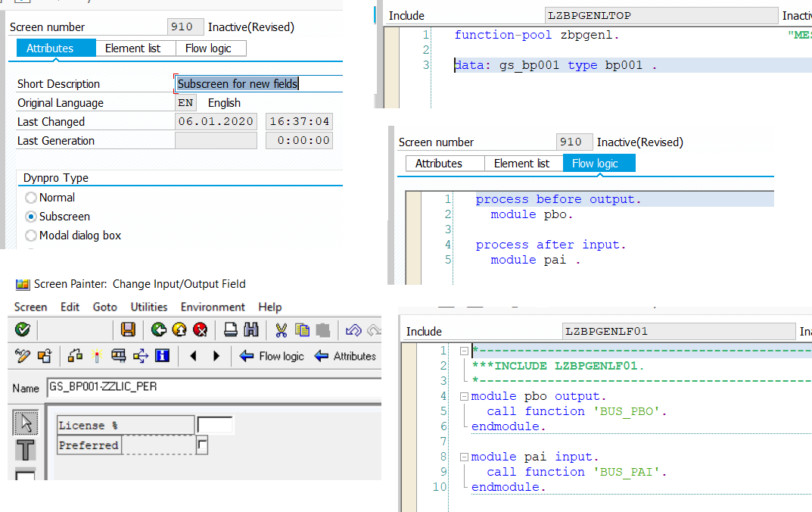Select the Flow logic tab in right screen 910
Screen dimensions: 812x512
pyautogui.click(x=599, y=164)
